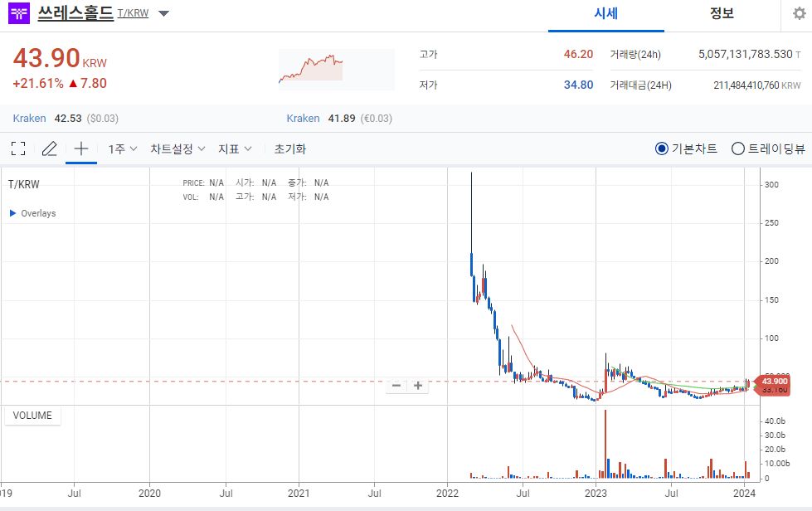Click the chart zoom-out minus icon

tap(396, 385)
